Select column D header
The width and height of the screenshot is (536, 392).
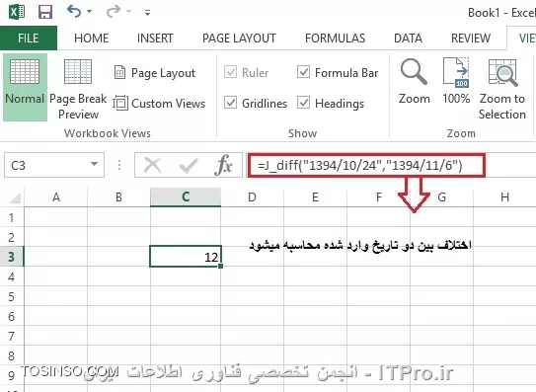tap(253, 197)
